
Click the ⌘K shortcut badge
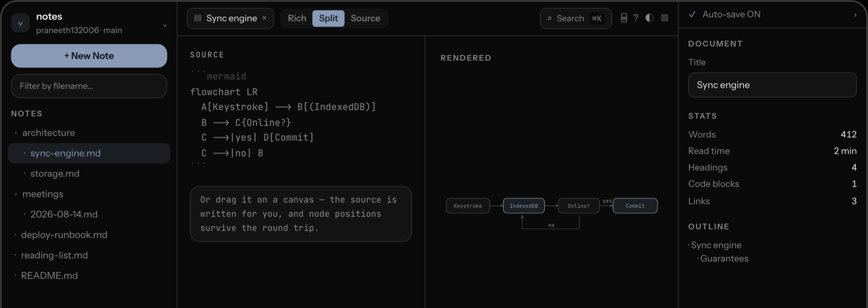tap(596, 18)
